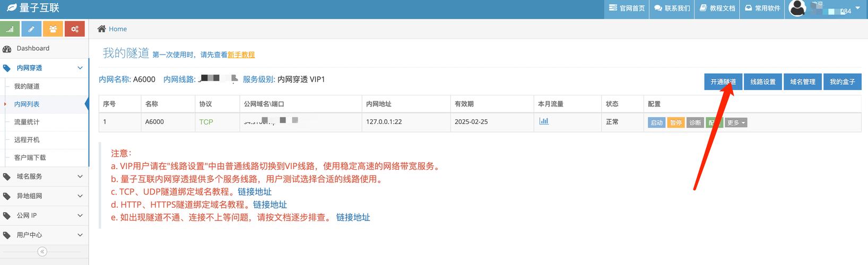Click the 线路设置 button
Screen dimensions: 868x265
tap(763, 82)
